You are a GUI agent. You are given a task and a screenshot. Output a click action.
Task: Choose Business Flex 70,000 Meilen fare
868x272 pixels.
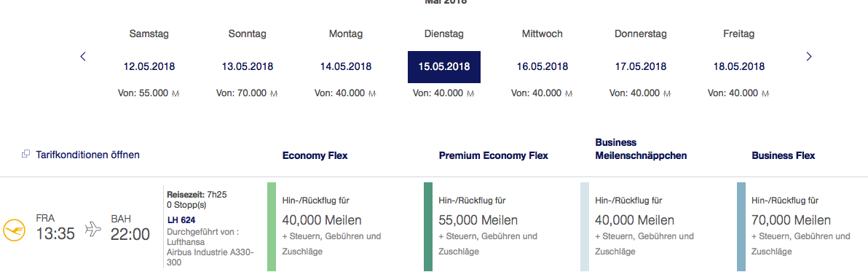pos(802,227)
